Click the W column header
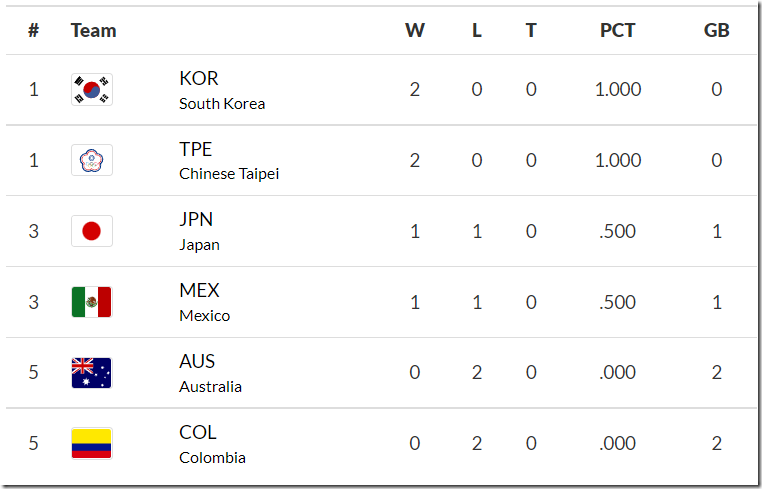The image size is (762, 489). click(415, 30)
